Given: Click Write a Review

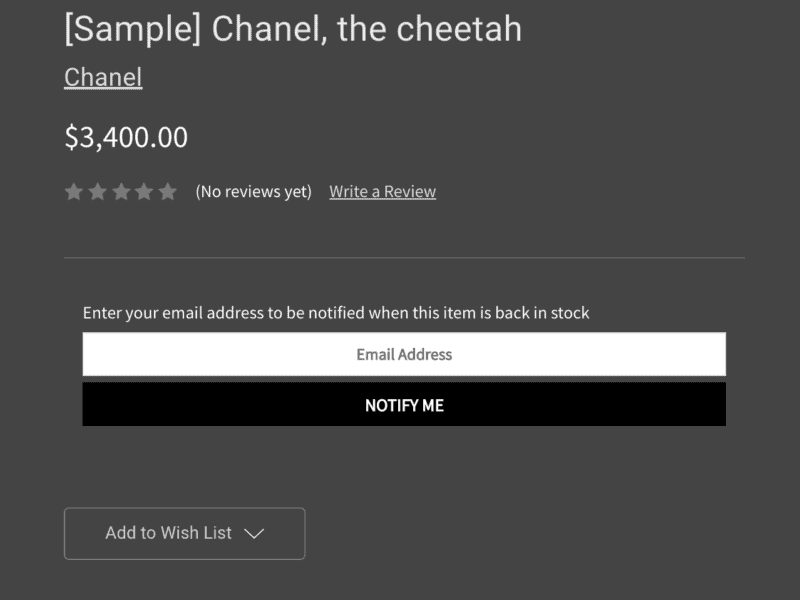Looking at the screenshot, I should [382, 191].
